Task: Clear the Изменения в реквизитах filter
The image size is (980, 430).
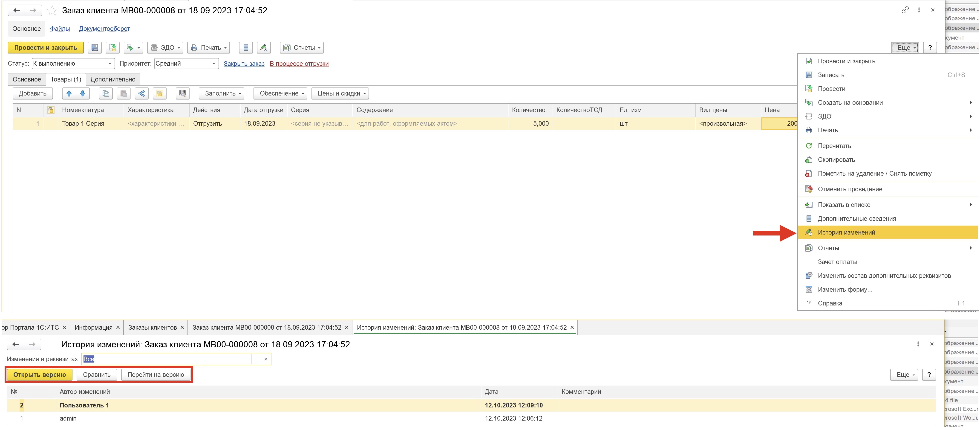Action: tap(265, 359)
